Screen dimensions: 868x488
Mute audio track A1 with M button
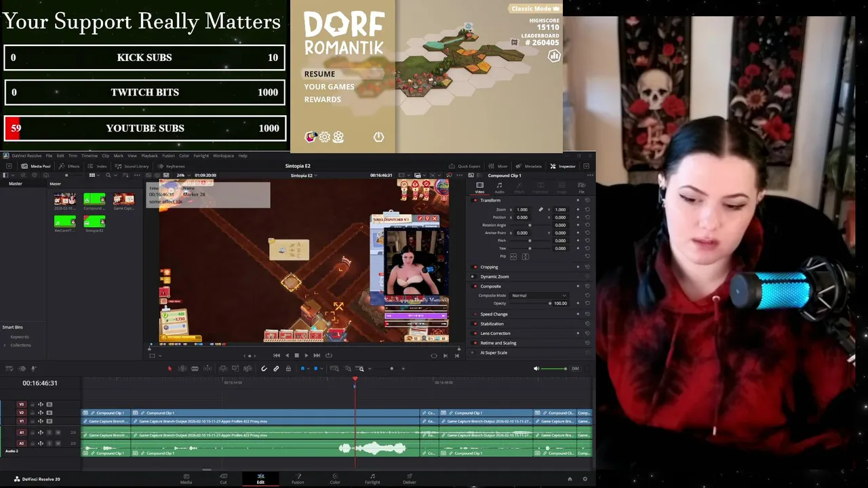pyautogui.click(x=58, y=432)
